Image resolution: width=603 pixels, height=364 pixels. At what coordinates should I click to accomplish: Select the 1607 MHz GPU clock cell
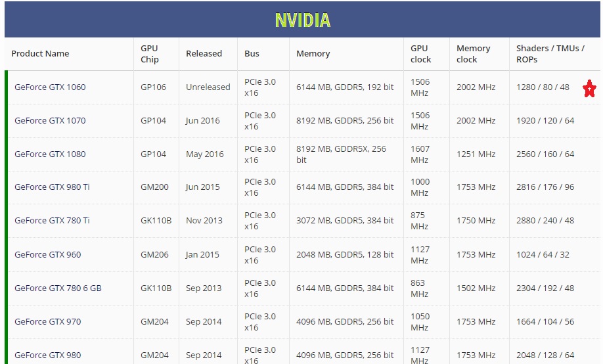(x=420, y=154)
